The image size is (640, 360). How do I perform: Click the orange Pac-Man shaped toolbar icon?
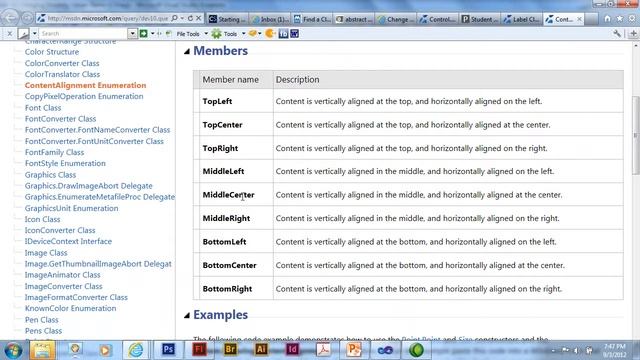[x=270, y=33]
